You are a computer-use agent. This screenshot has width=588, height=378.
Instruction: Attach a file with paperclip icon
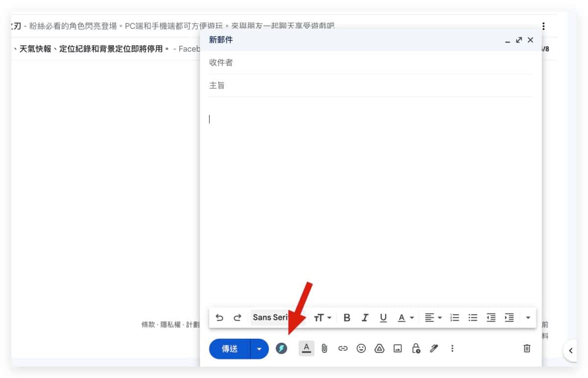324,349
